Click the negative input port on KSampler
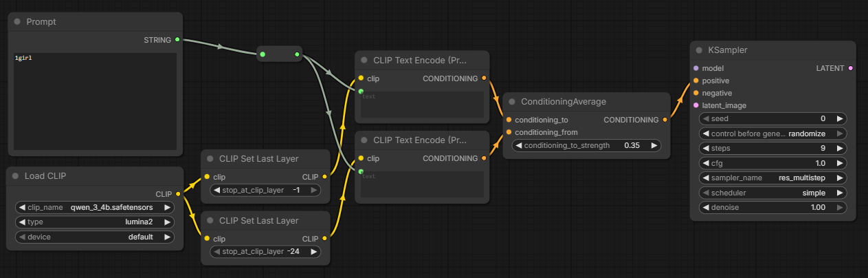 (x=695, y=93)
